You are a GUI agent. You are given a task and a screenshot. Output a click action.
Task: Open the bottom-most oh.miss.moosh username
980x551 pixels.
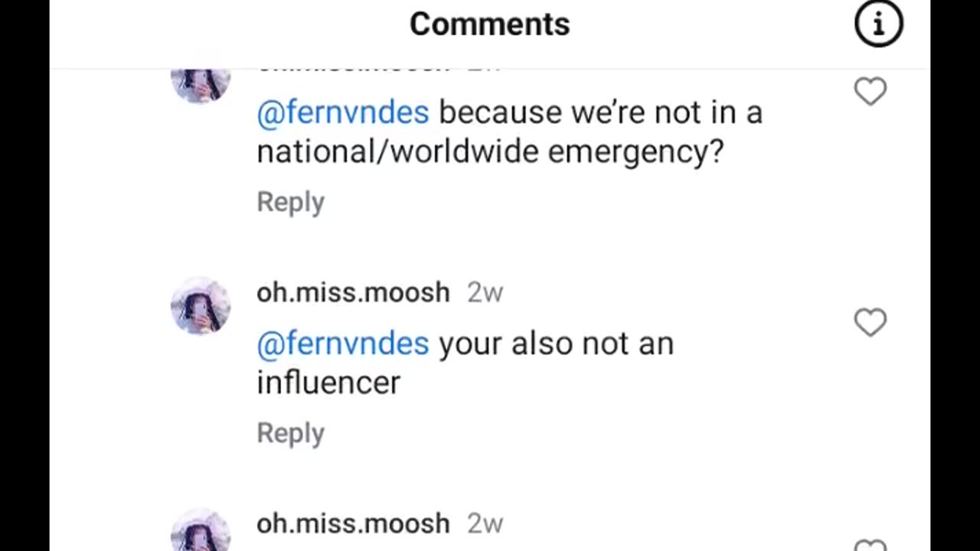pos(353,523)
